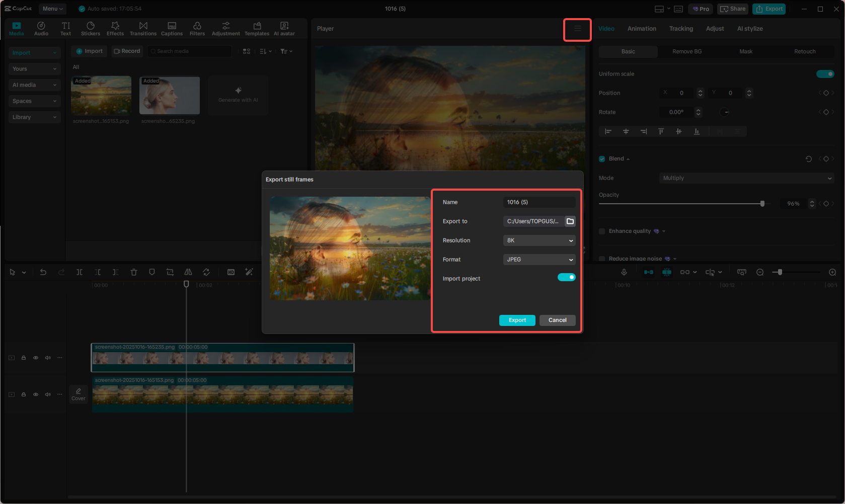Viewport: 845px width, 504px height.
Task: Switch to the Animation tab
Action: (x=642, y=29)
